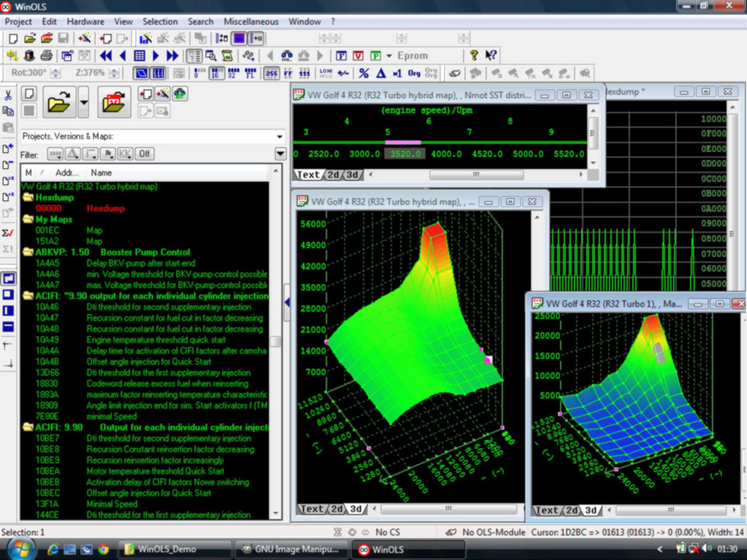Switch to 2d tab in hybrid map 3D window
The image size is (747, 560).
pos(337,509)
